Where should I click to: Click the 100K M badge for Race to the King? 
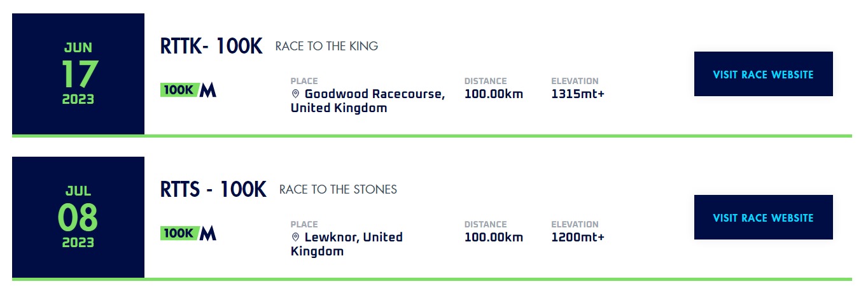tap(188, 90)
